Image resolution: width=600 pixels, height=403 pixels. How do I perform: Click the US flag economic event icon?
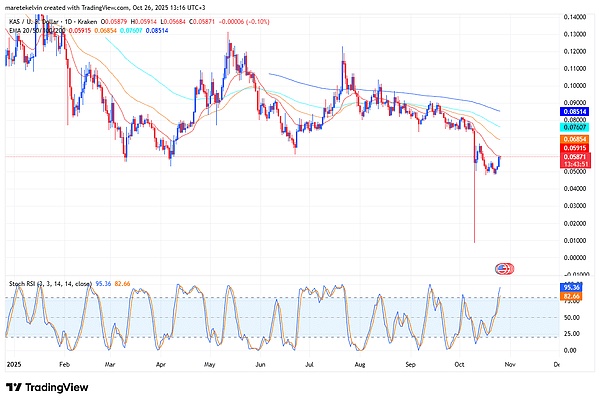coord(505,268)
